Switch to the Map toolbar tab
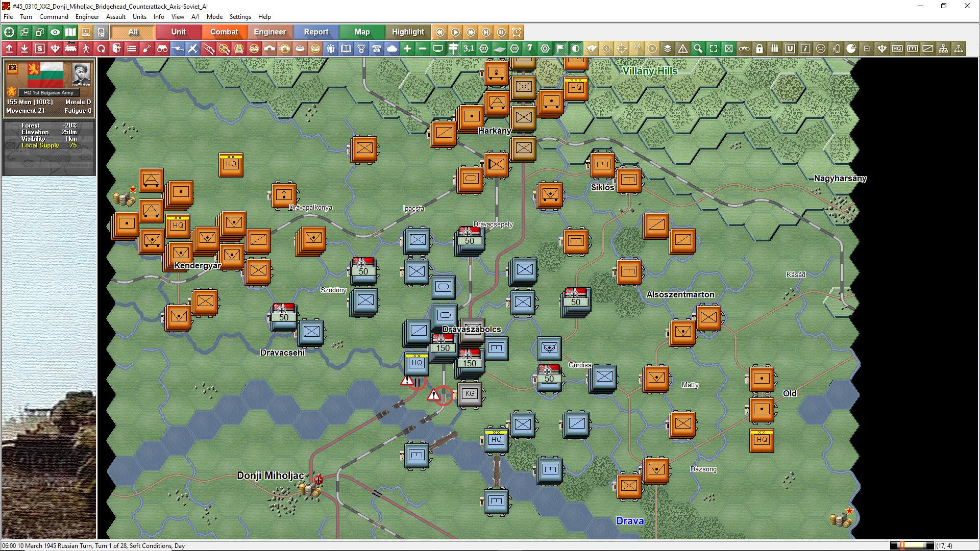 click(361, 32)
